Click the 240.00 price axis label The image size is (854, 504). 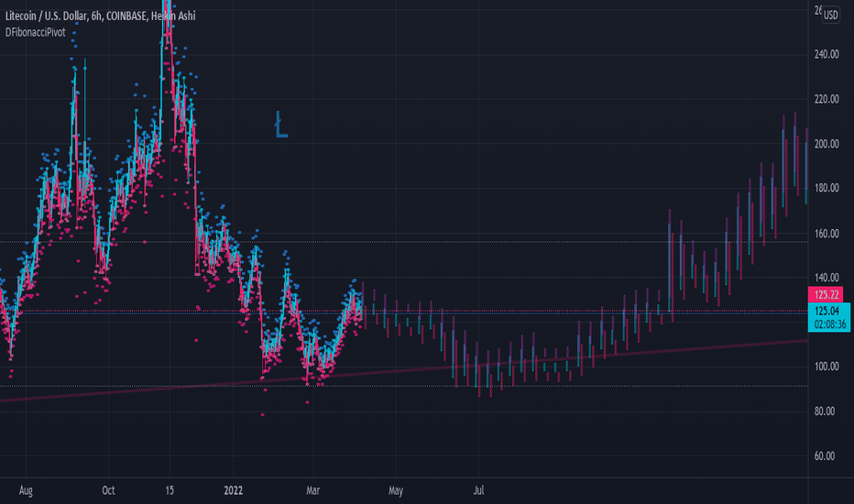pyautogui.click(x=827, y=54)
